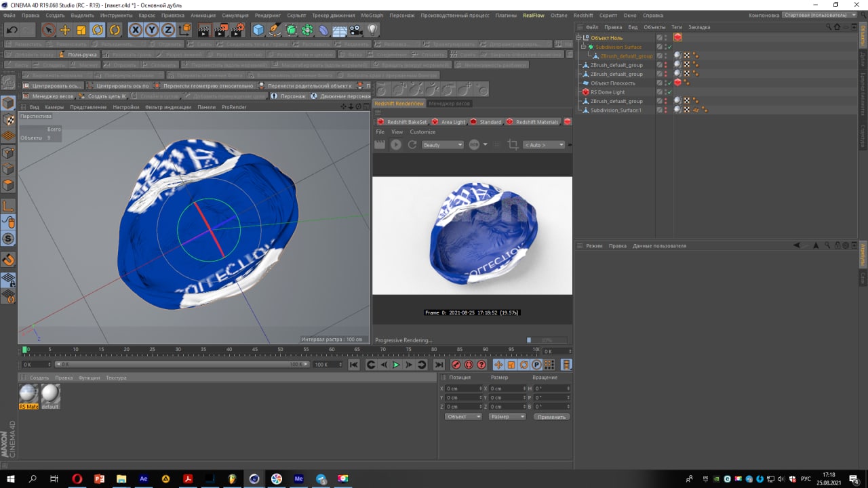868x488 pixels.
Task: Open the Octane menu
Action: (559, 15)
